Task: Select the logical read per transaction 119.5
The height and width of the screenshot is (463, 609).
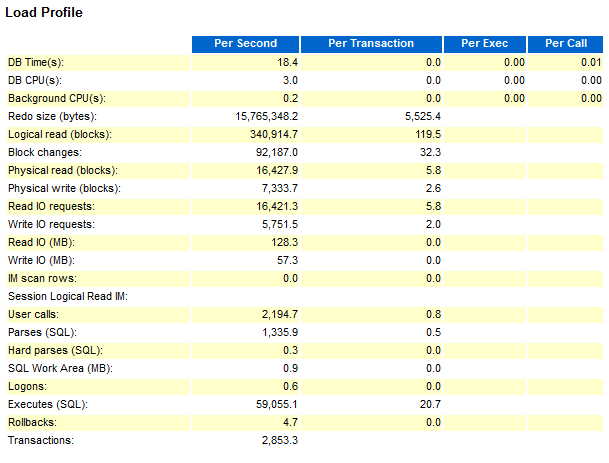Action: click(428, 134)
